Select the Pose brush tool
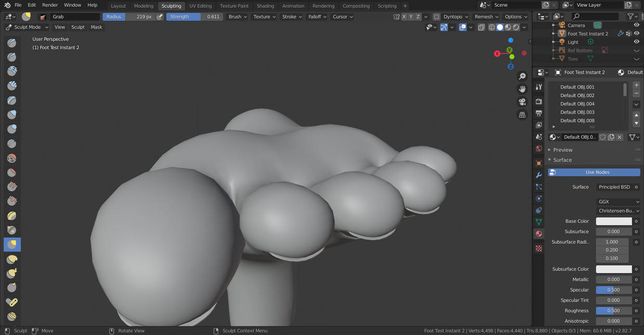This screenshot has height=335, width=644. pos(11,302)
